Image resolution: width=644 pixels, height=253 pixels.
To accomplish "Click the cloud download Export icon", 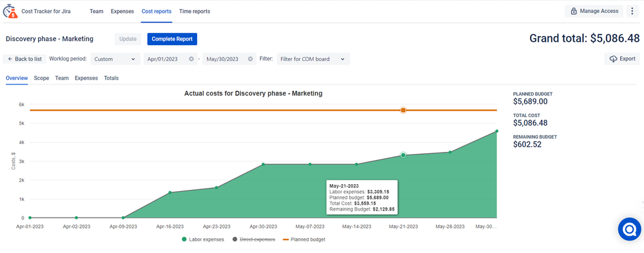I will 613,59.
